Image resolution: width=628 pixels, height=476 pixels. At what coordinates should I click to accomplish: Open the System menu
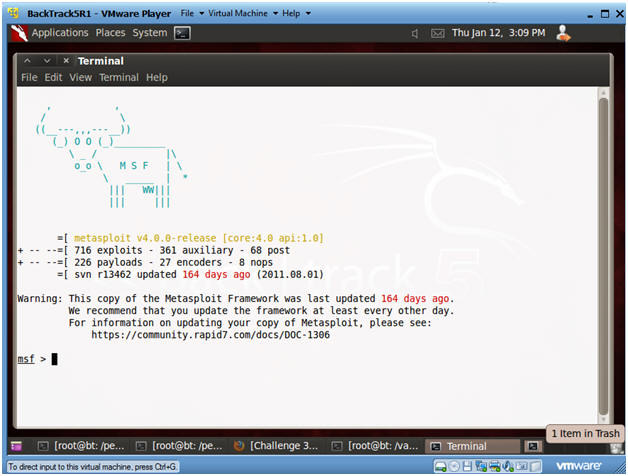click(x=150, y=33)
